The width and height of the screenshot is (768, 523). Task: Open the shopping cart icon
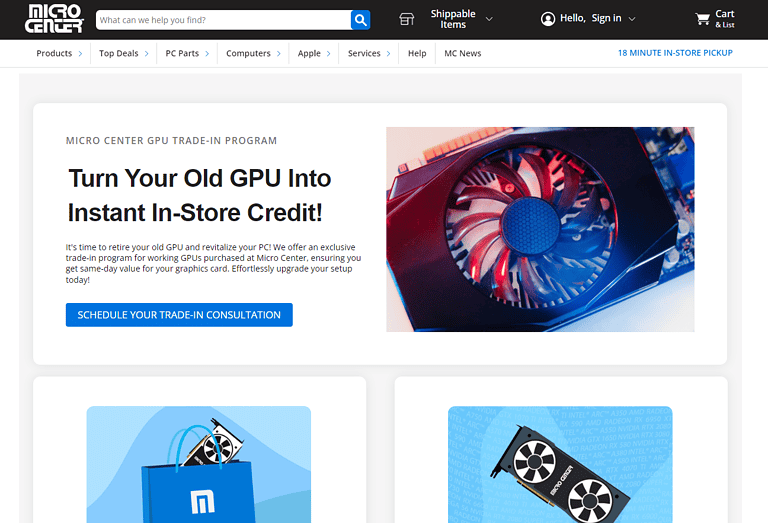702,19
